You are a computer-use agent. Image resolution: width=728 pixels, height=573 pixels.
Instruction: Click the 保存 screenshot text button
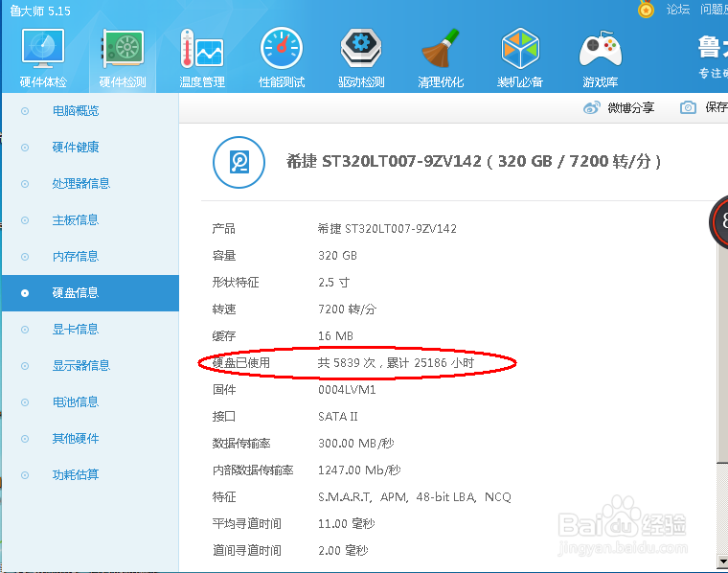[x=717, y=107]
